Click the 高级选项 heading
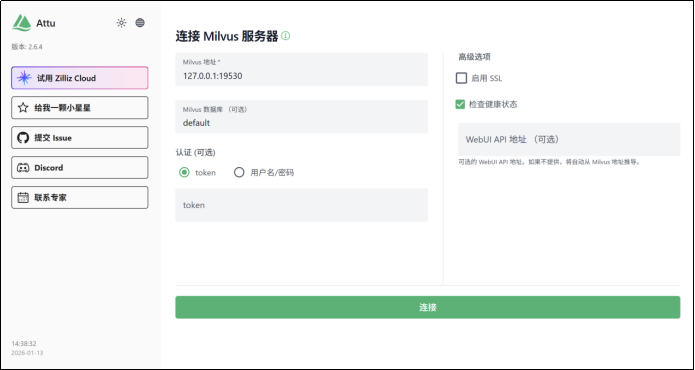Image resolution: width=695 pixels, height=370 pixels. 474,57
